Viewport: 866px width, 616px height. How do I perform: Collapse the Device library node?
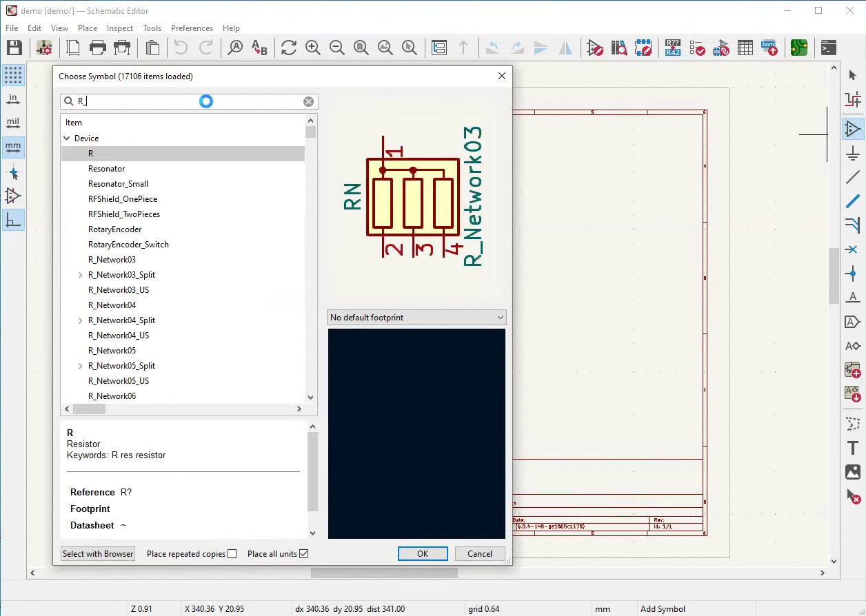pyautogui.click(x=67, y=138)
